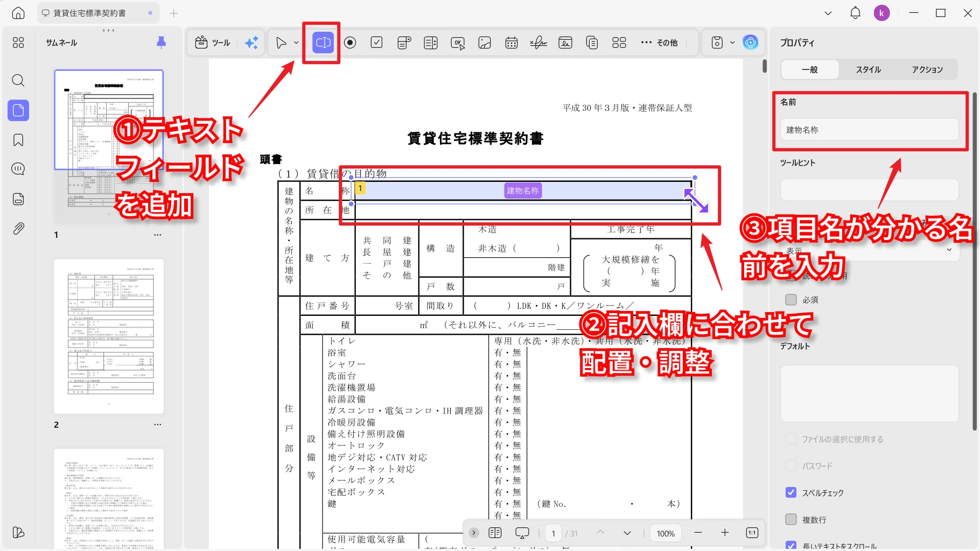Click the duplicate fields across pages icon
The height and width of the screenshot is (551, 980).
coord(592,43)
